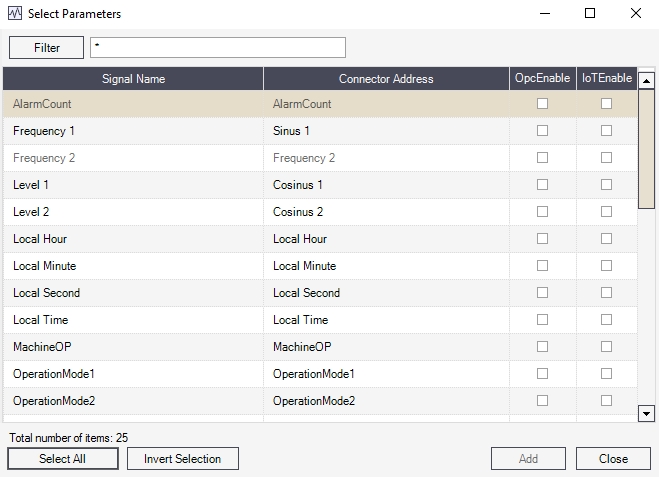Toggle OpcEnable for Local Time
The image size is (659, 477).
(543, 320)
